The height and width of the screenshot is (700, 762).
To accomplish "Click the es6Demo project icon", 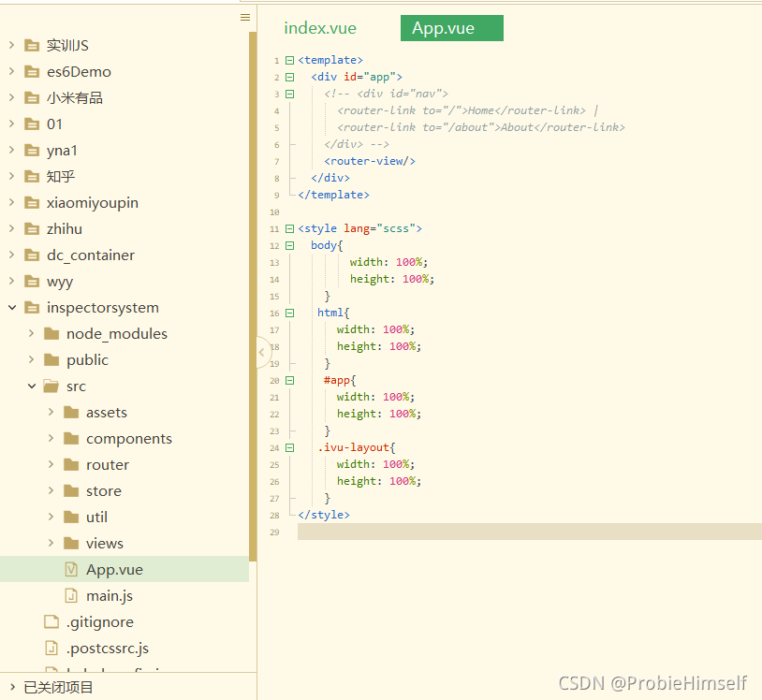I will [x=32, y=72].
